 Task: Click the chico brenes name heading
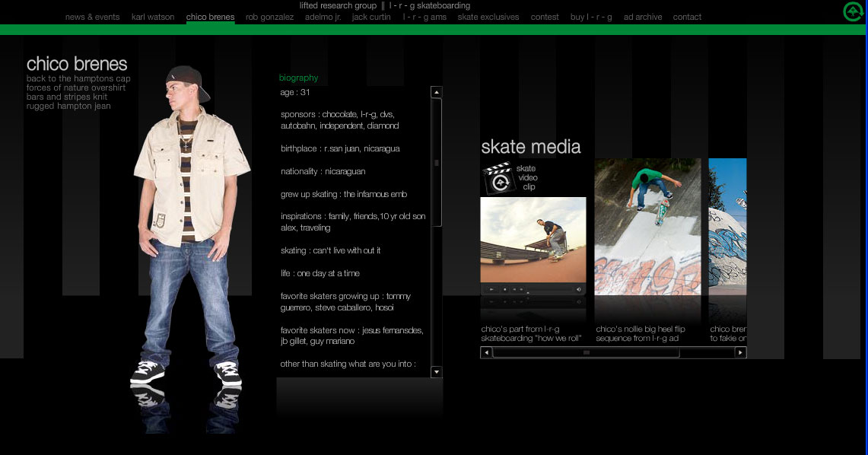tap(77, 64)
